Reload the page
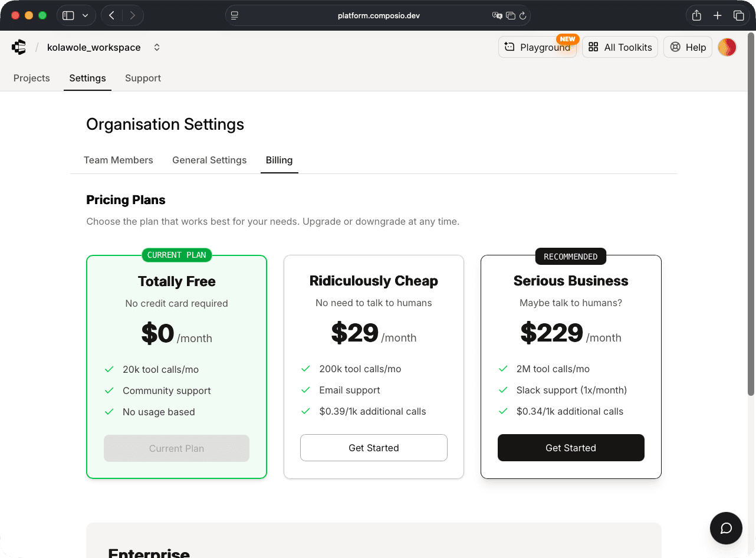756x558 pixels. pyautogui.click(x=522, y=16)
